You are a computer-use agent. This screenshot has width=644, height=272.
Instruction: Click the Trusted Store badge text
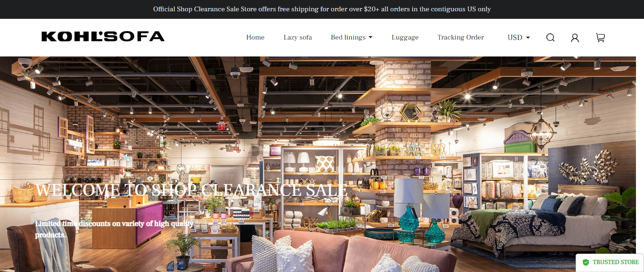click(x=616, y=262)
